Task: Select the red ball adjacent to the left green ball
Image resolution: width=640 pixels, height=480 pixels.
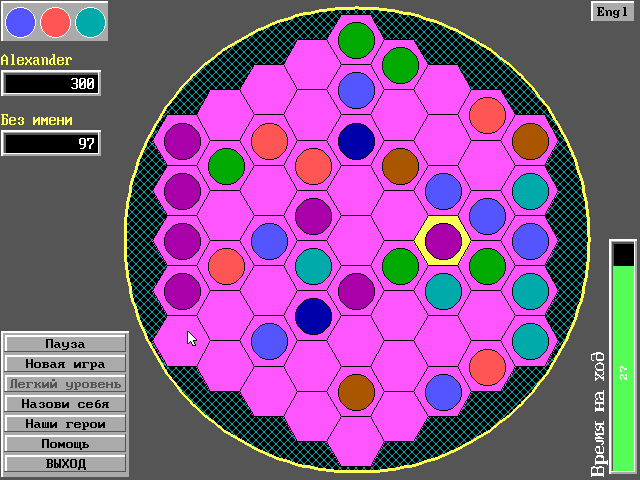Action: pos(269,141)
